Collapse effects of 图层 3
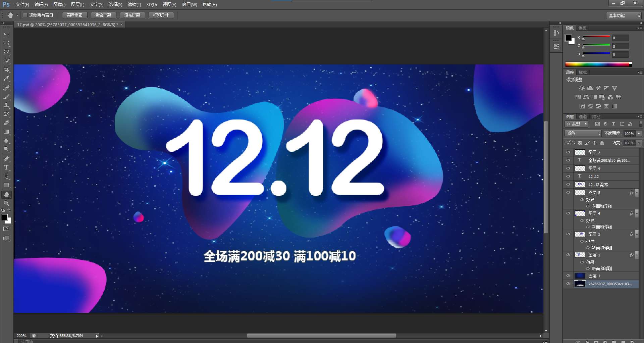Screen dimensions: 644x343 637,234
